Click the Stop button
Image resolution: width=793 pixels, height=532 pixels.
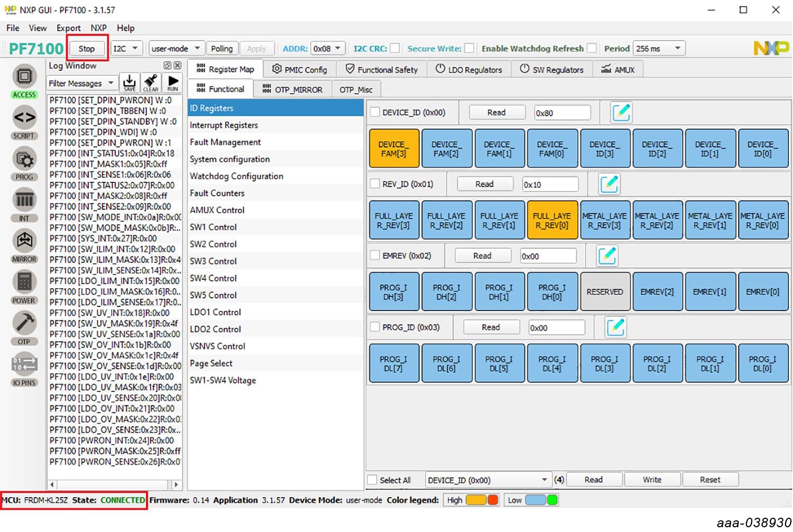click(87, 49)
